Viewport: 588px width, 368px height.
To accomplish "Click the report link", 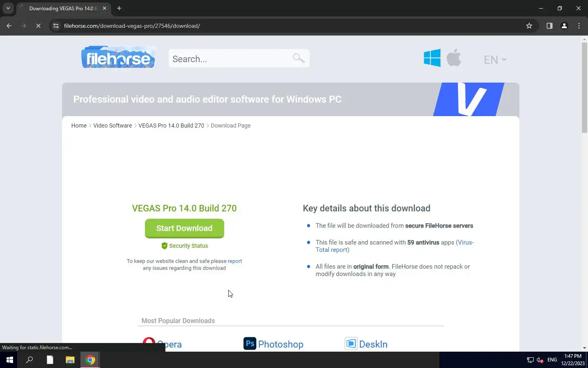I will 235,261.
